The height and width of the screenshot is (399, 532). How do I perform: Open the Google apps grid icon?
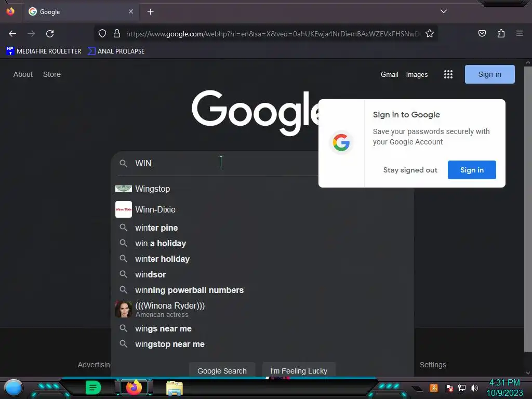pos(448,74)
